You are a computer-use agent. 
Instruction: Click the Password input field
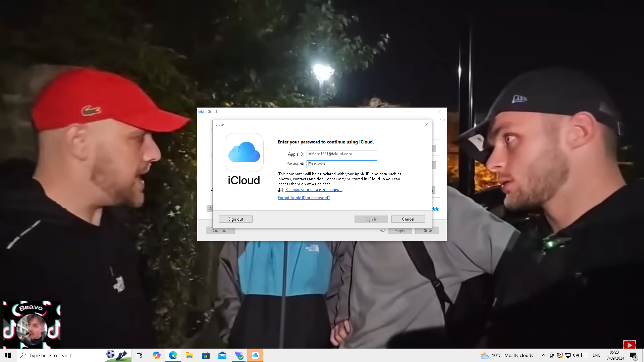(341, 164)
